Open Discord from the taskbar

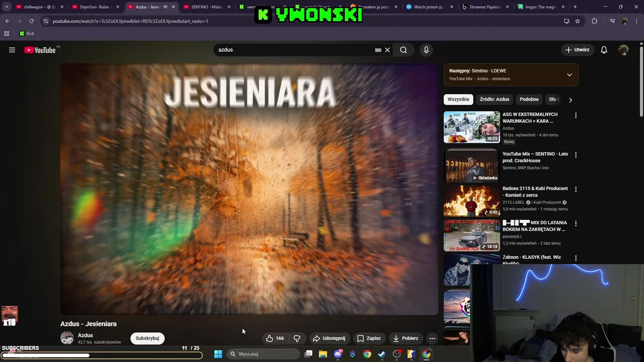point(338,354)
